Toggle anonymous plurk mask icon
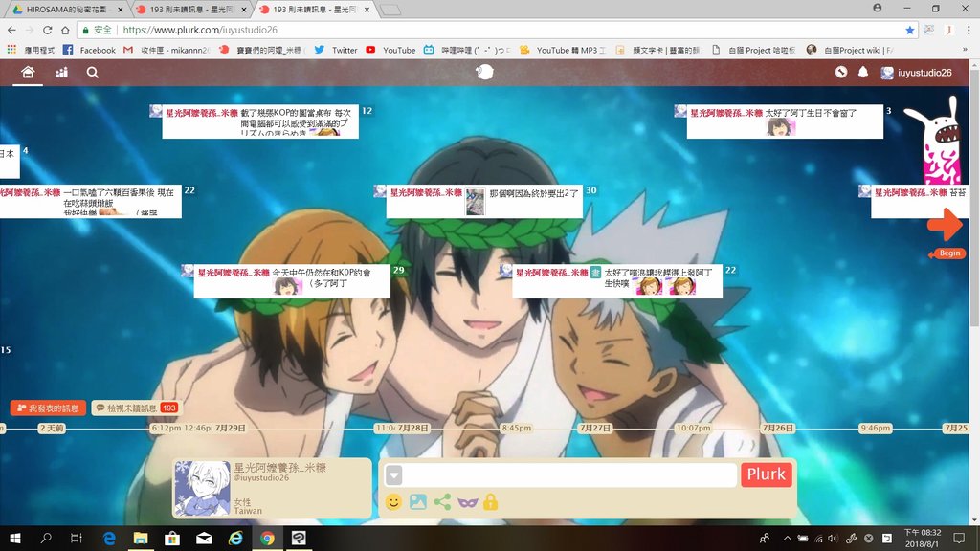The image size is (980, 551). coord(467,502)
